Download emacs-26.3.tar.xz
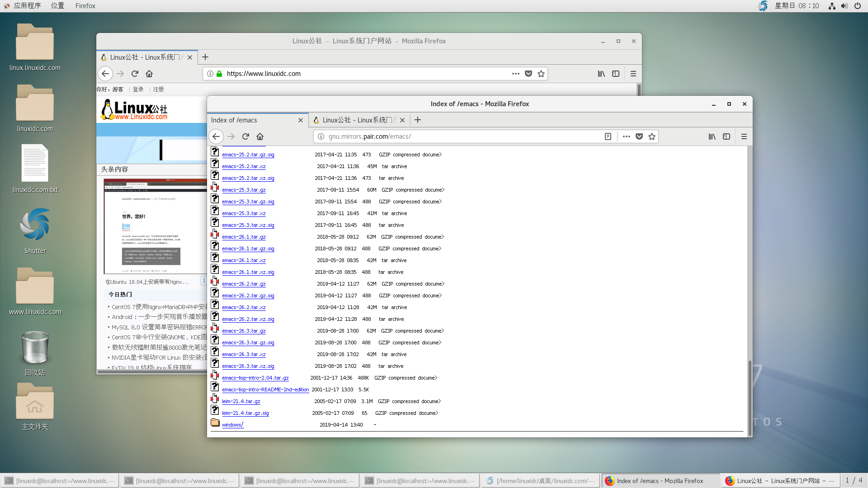 pos(244,354)
